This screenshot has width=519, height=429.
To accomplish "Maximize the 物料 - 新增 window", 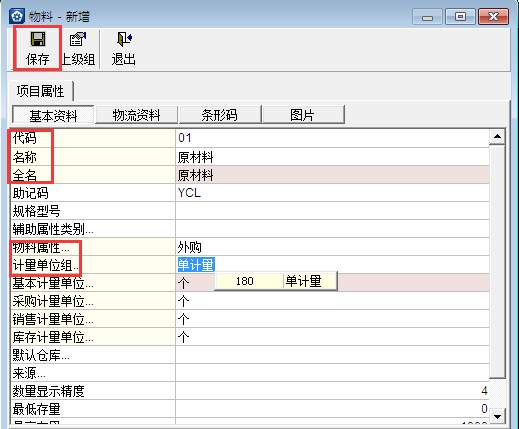I will click(460, 17).
